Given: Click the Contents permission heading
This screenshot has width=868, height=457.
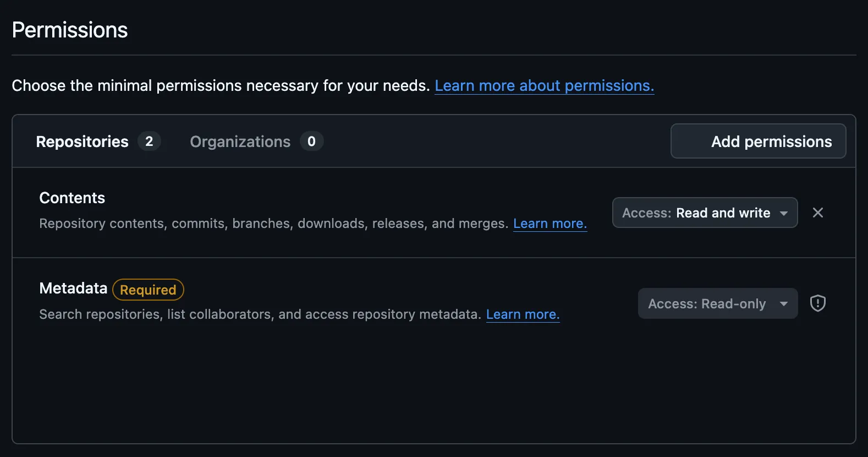Looking at the screenshot, I should [72, 198].
